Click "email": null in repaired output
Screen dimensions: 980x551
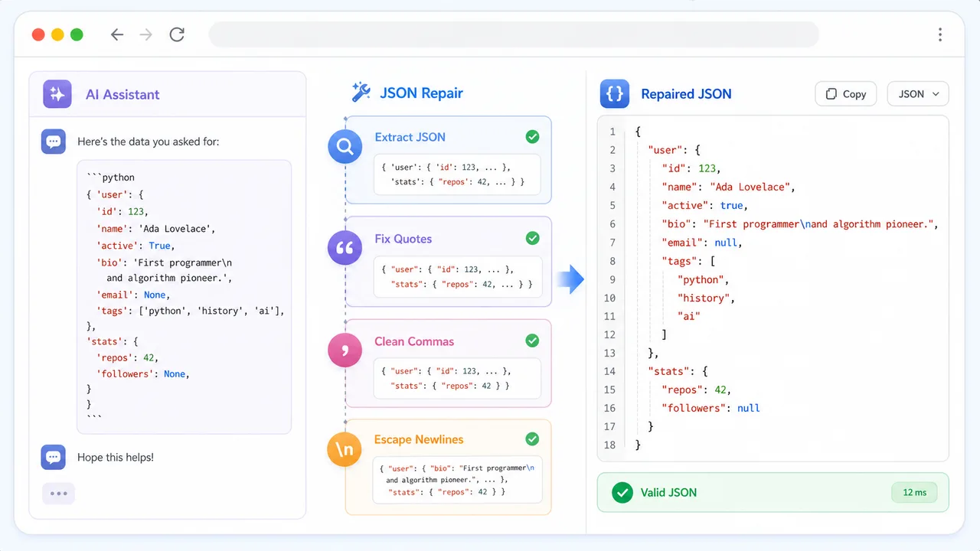pyautogui.click(x=702, y=243)
